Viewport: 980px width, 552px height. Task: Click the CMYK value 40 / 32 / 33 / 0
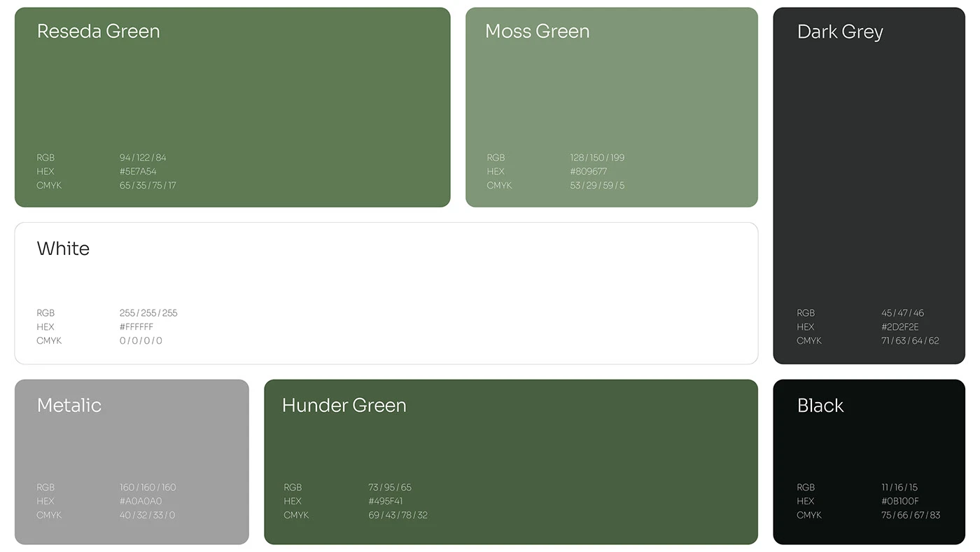pos(147,516)
